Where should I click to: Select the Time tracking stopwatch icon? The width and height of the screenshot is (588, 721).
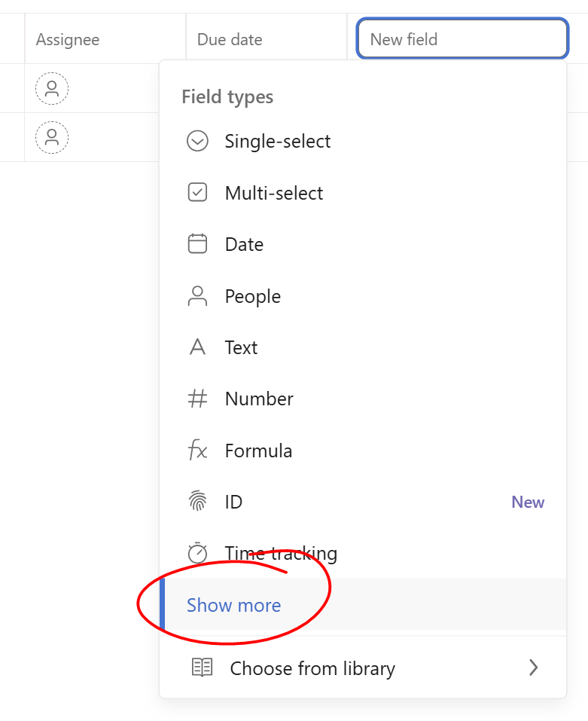(x=197, y=553)
